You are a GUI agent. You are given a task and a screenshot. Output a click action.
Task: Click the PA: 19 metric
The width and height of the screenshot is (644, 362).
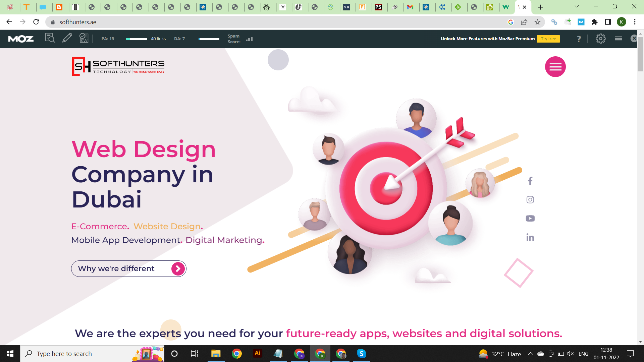[x=108, y=39]
